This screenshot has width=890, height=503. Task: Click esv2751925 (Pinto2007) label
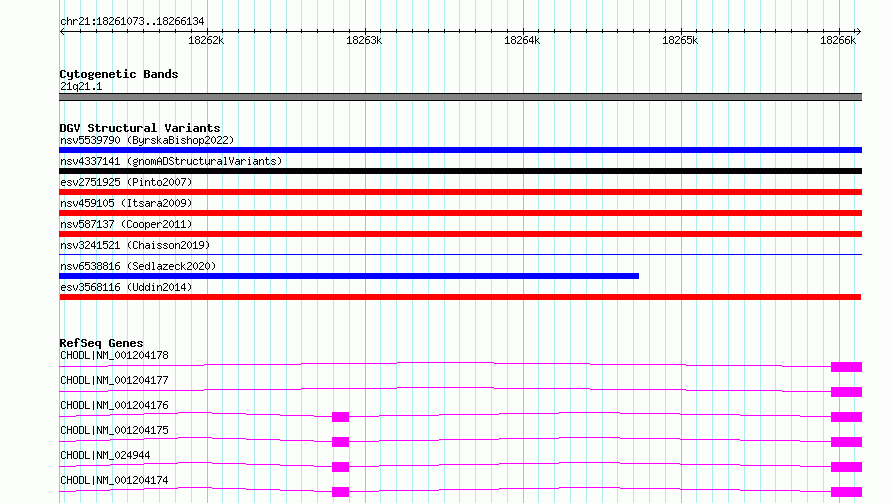[x=126, y=182]
